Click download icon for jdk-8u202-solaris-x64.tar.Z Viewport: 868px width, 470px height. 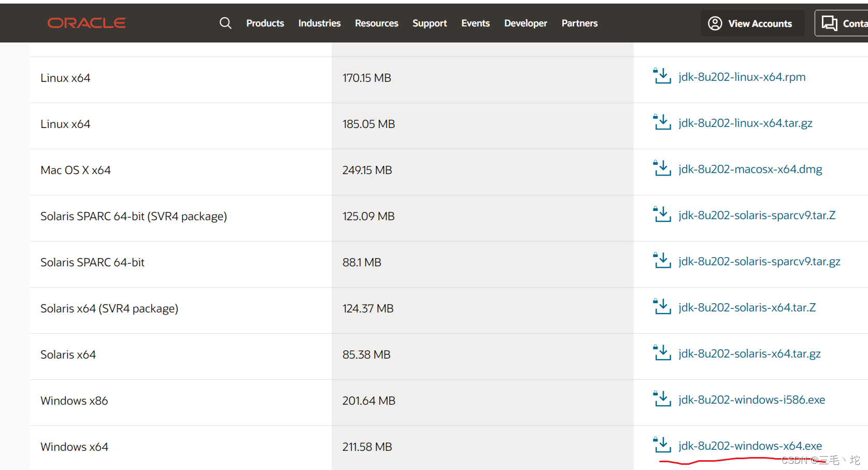click(662, 307)
